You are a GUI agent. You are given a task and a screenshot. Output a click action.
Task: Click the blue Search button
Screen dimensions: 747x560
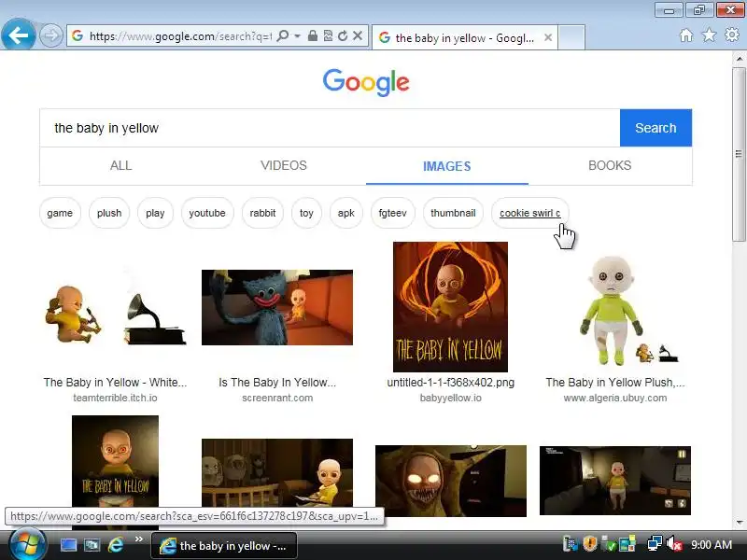pyautogui.click(x=655, y=128)
